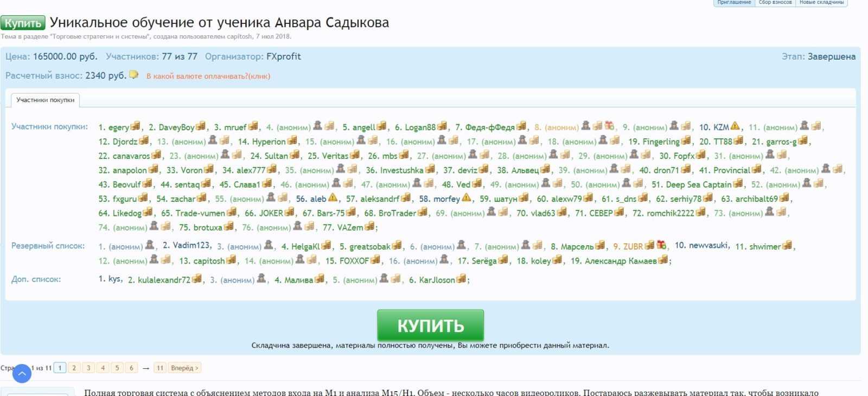868x396 pixels.
Task: Click the payment icon next to Hyperion
Action: [x=292, y=140]
